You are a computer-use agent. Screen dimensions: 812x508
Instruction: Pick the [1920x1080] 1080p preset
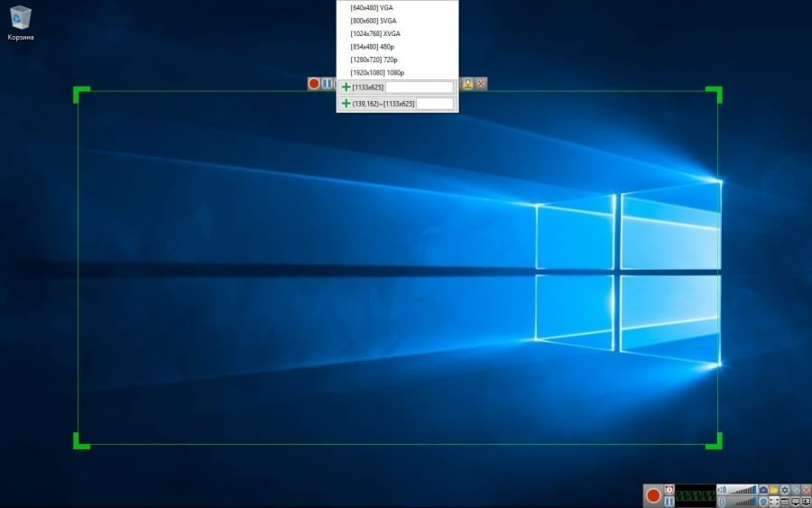coord(377,72)
